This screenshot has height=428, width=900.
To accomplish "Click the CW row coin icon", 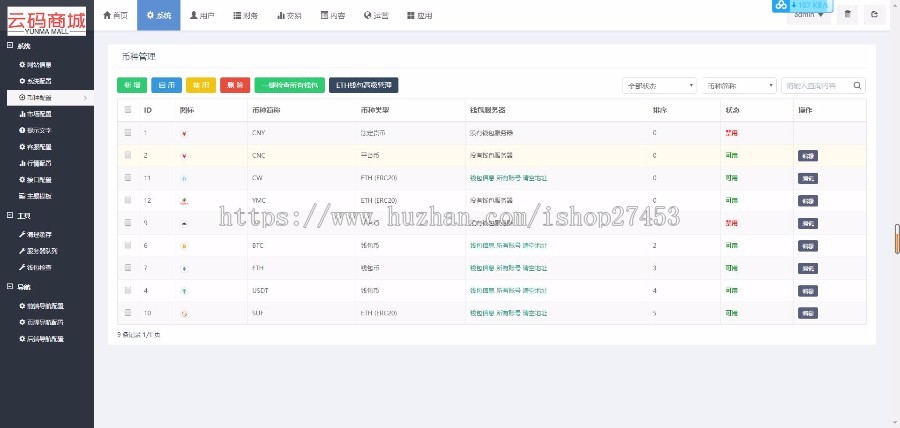I will 184,178.
